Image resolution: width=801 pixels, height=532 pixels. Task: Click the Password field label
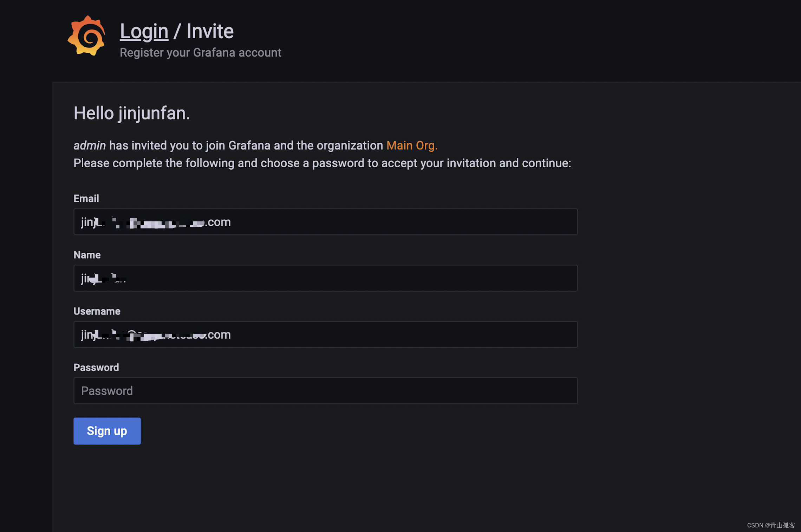click(x=96, y=368)
